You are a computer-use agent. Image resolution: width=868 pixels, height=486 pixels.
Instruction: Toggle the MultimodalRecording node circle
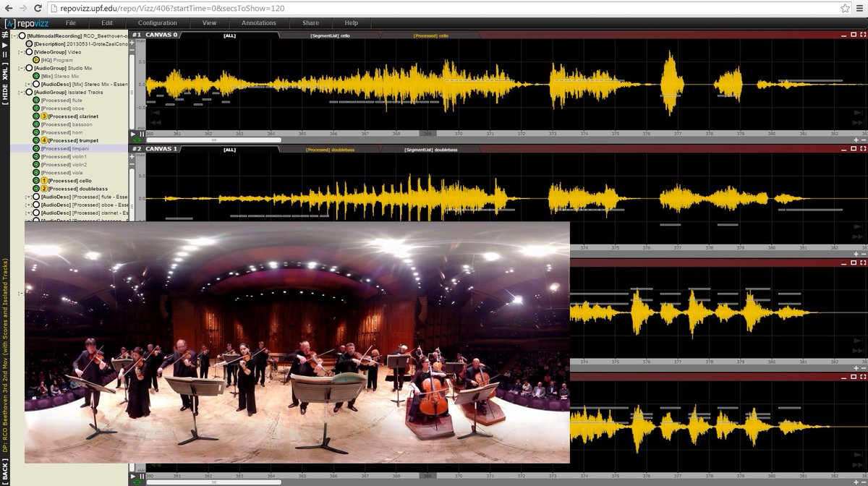coord(22,35)
